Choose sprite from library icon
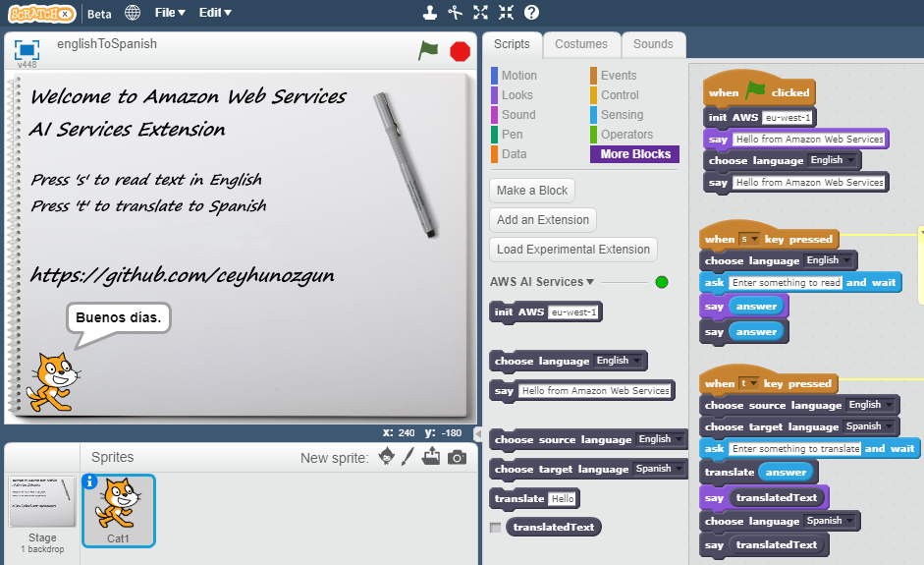Viewport: 924px width, 565px height. [387, 457]
